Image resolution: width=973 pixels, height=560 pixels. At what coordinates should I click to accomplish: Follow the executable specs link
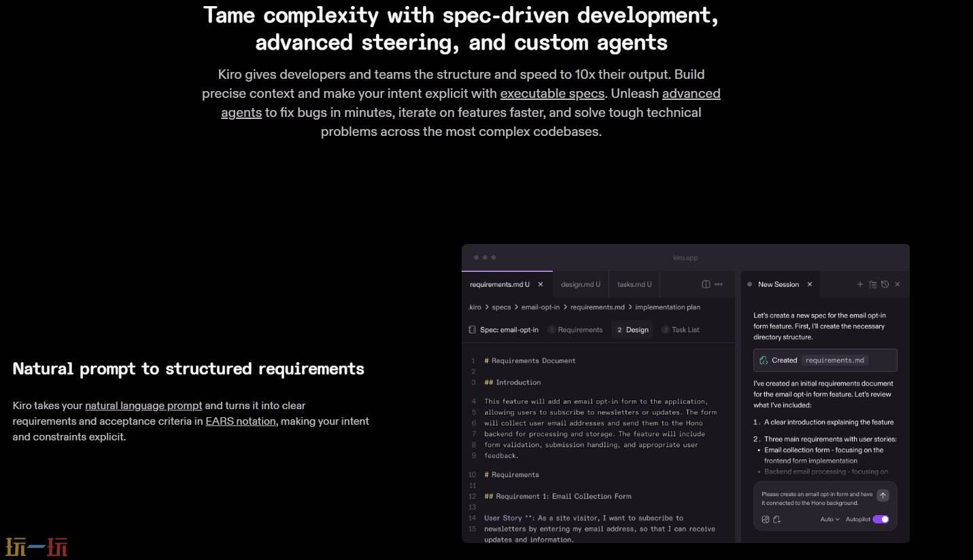point(552,94)
